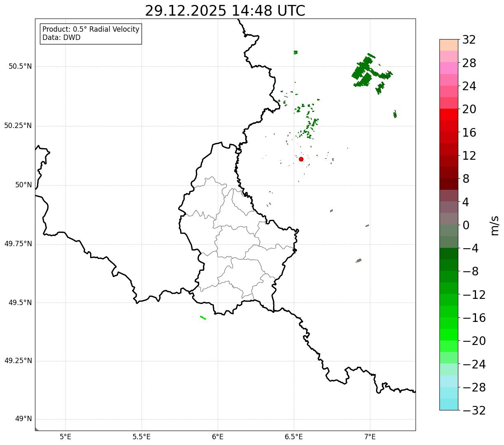Click the bright green swatch above −20
This screenshot has width=504, height=445.
click(x=449, y=335)
